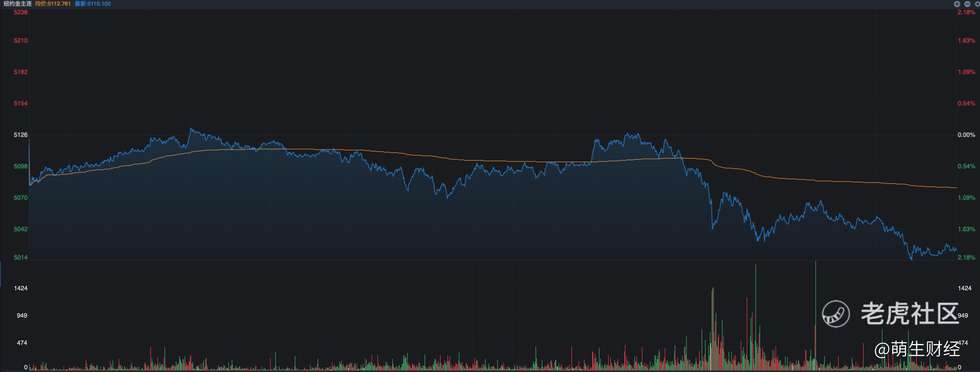This screenshot has width=980, height=372.
Task: Click the left 1424 volume axis label
Action: tap(21, 288)
